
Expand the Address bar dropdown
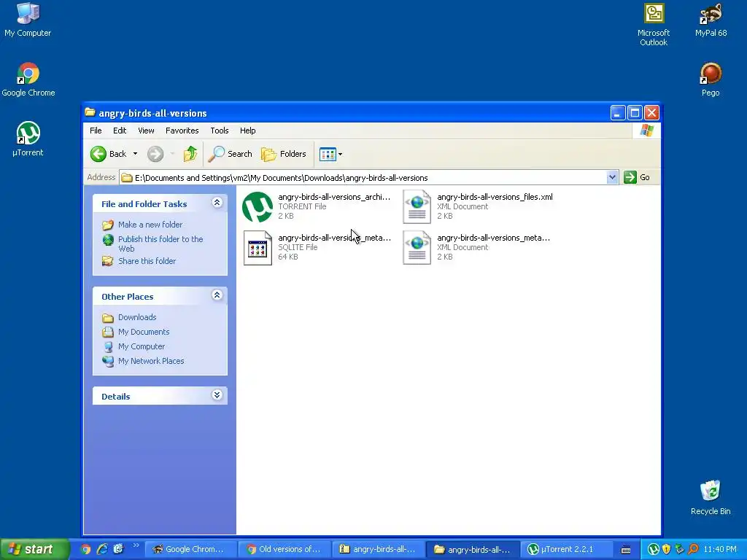612,178
